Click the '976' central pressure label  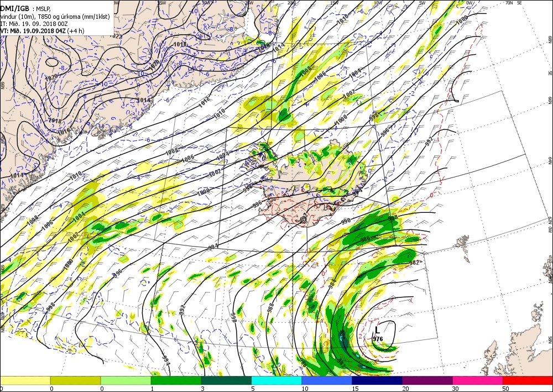click(378, 339)
